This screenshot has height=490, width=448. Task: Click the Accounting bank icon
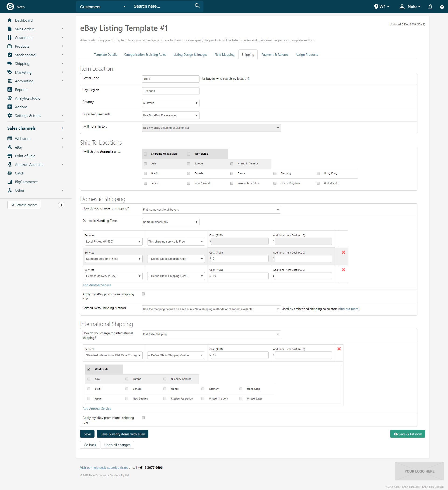(10, 81)
